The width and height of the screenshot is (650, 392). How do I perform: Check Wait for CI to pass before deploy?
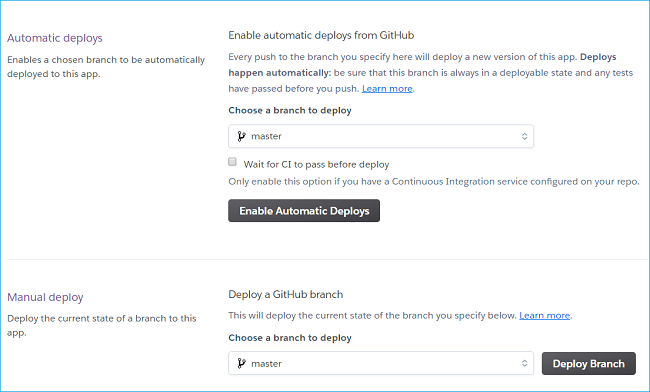233,162
